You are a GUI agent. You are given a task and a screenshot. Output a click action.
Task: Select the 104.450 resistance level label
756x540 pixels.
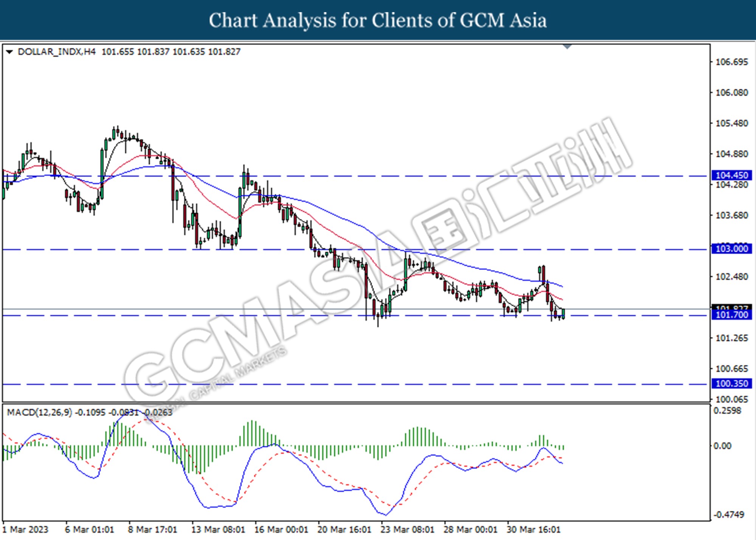click(731, 175)
